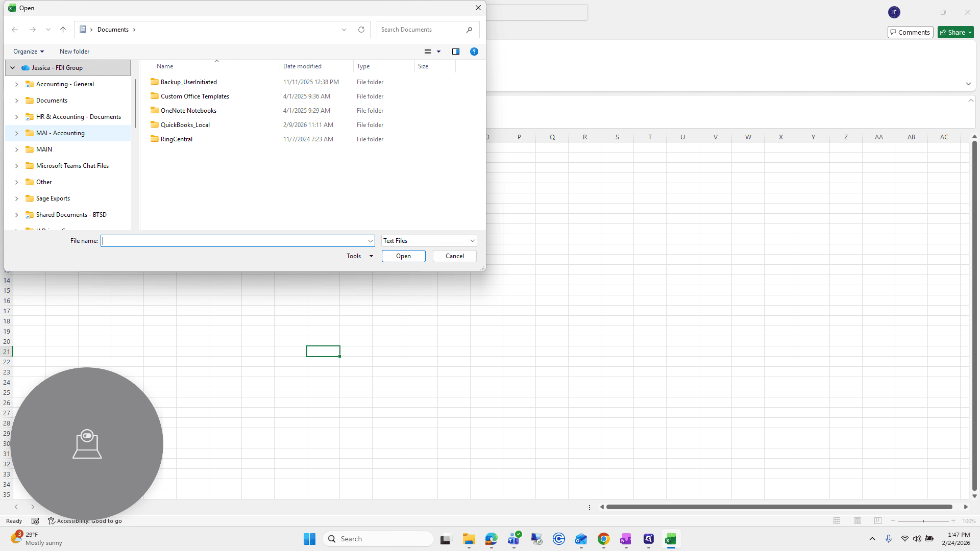
Task: Click the Back arrow in Open dialog
Action: (x=15, y=30)
